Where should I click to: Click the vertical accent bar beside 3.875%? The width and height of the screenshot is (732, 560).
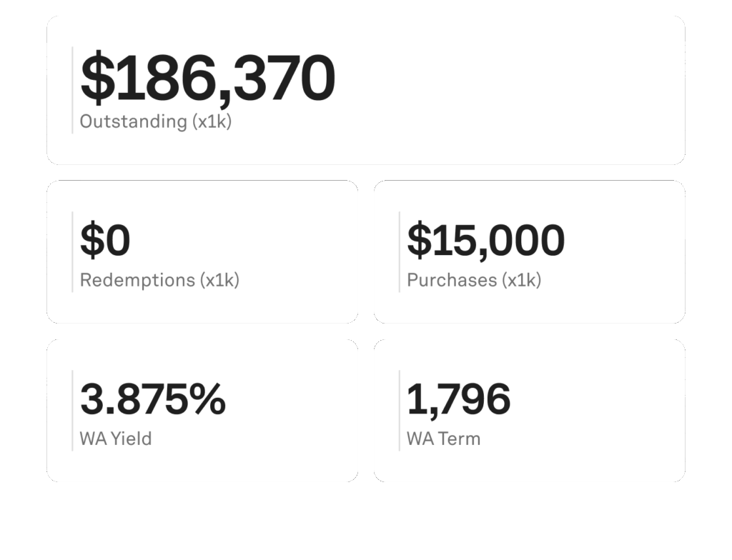pyautogui.click(x=72, y=411)
